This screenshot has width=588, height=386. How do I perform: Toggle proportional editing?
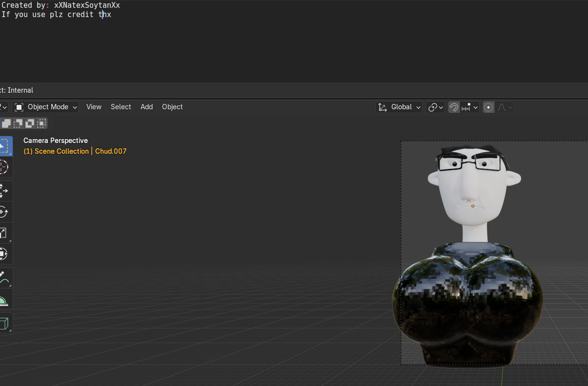[488, 107]
